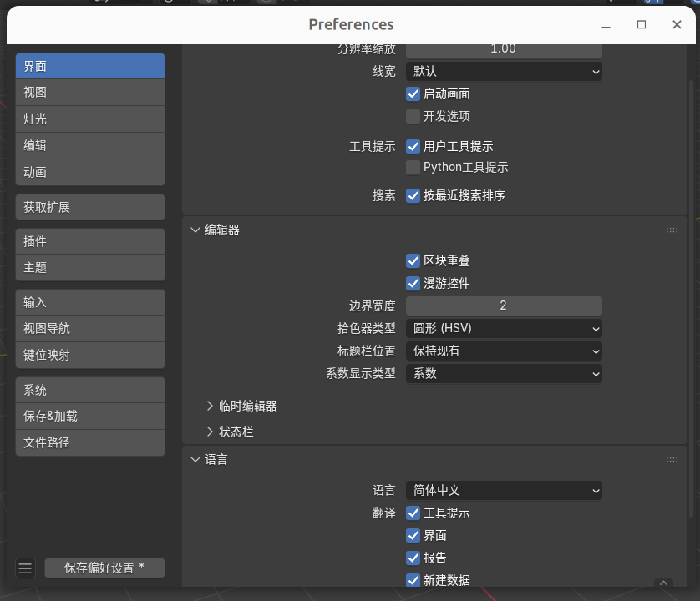Collapse the 编辑器 panel
The image size is (700, 601).
click(x=195, y=230)
